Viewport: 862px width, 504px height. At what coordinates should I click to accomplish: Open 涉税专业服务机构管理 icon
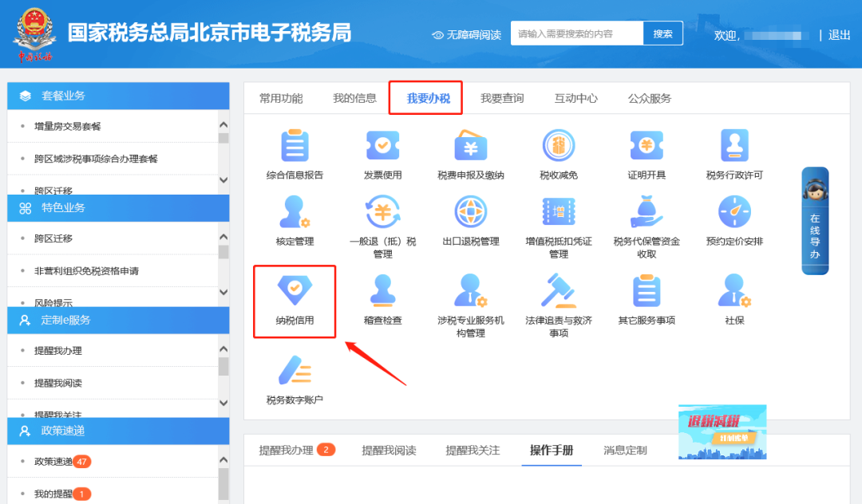coord(471,291)
